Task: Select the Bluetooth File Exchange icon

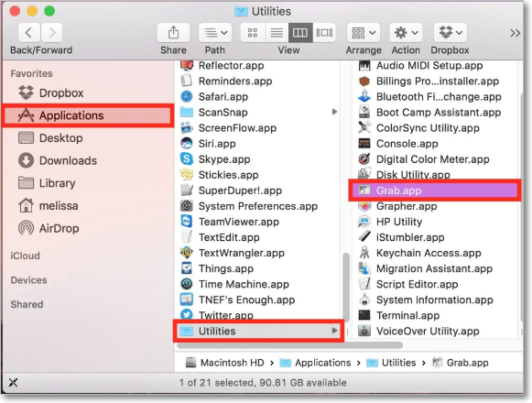Action: 364,96
